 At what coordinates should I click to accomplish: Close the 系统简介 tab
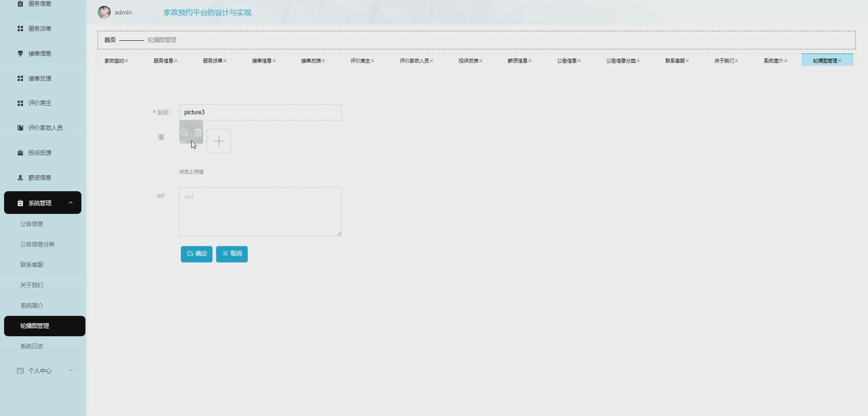click(786, 61)
